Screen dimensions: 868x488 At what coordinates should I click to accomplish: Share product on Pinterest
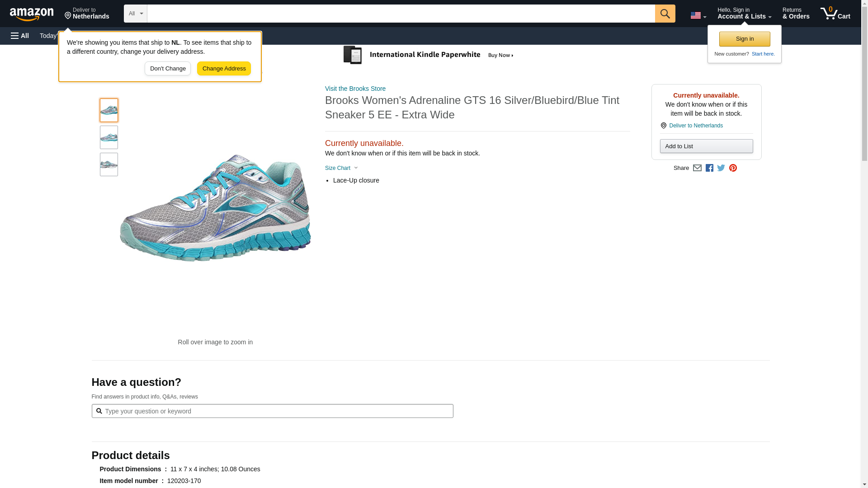(x=733, y=168)
